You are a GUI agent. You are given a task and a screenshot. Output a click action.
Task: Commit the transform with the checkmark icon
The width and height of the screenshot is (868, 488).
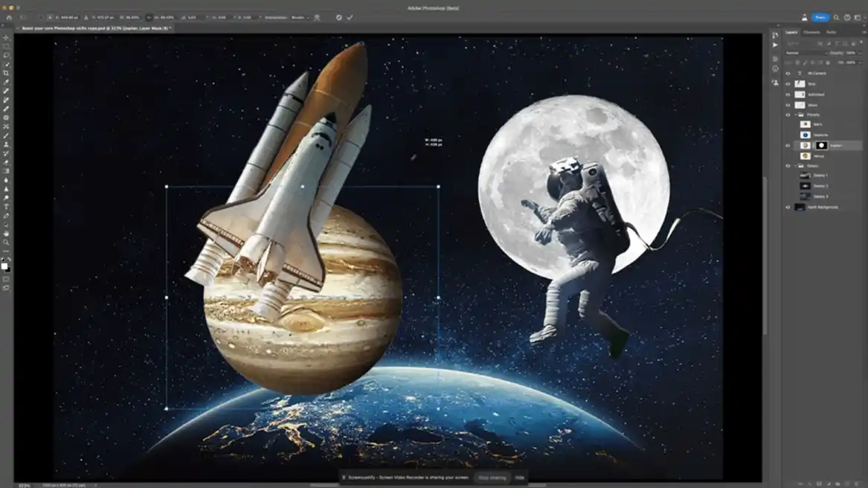(350, 17)
